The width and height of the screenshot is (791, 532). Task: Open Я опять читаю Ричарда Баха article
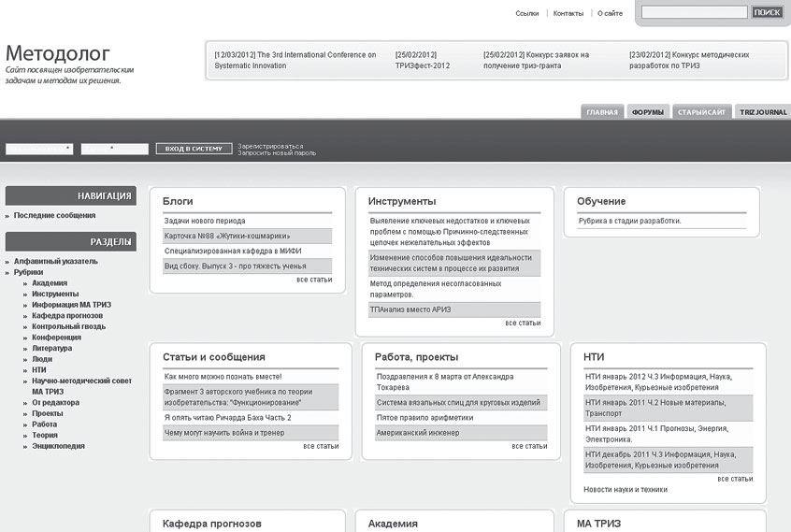[x=227, y=418]
